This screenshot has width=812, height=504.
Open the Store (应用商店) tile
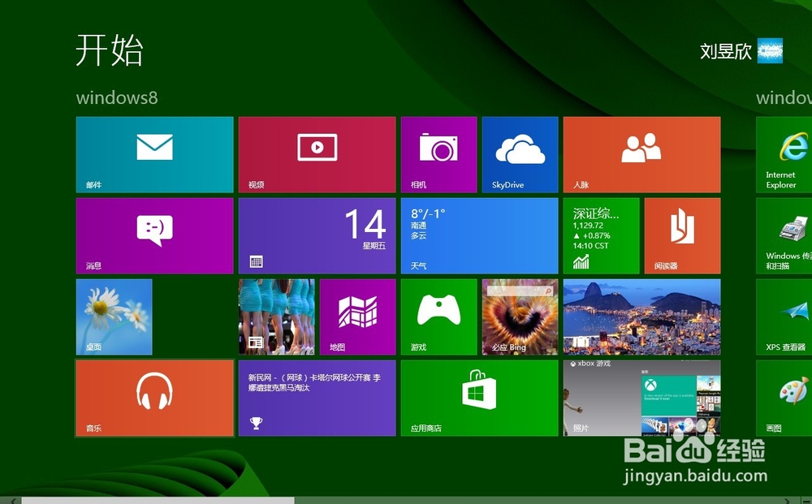(x=480, y=398)
